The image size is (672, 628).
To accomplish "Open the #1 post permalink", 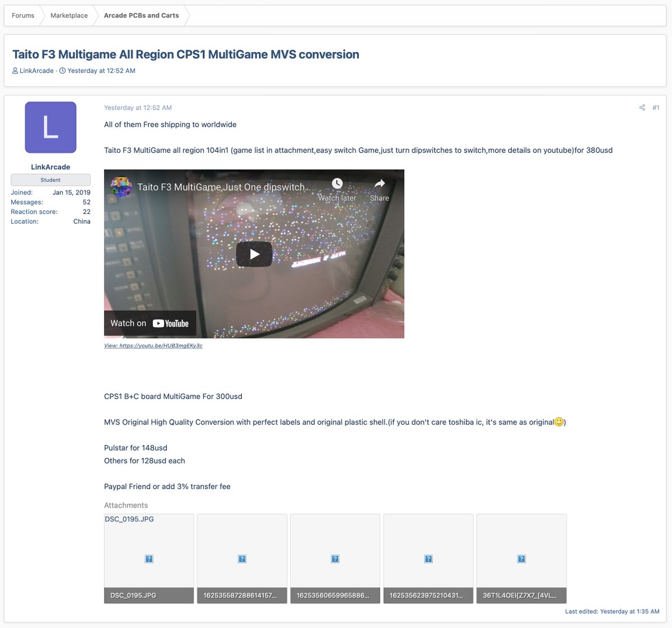I will tap(656, 108).
